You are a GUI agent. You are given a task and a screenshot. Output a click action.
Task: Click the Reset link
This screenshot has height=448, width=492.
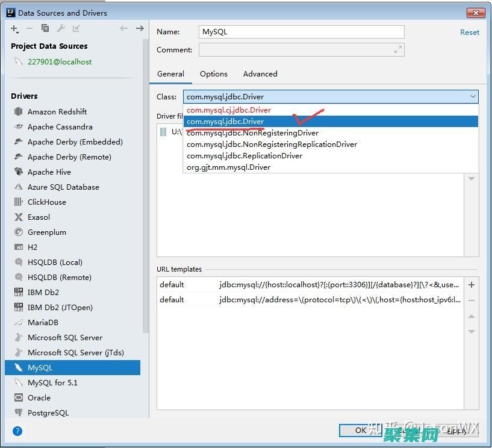pos(470,33)
